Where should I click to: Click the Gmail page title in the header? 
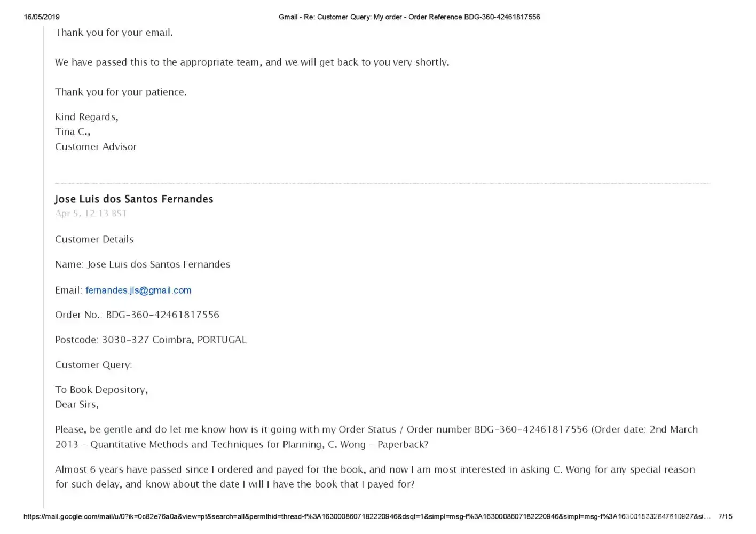pos(409,17)
